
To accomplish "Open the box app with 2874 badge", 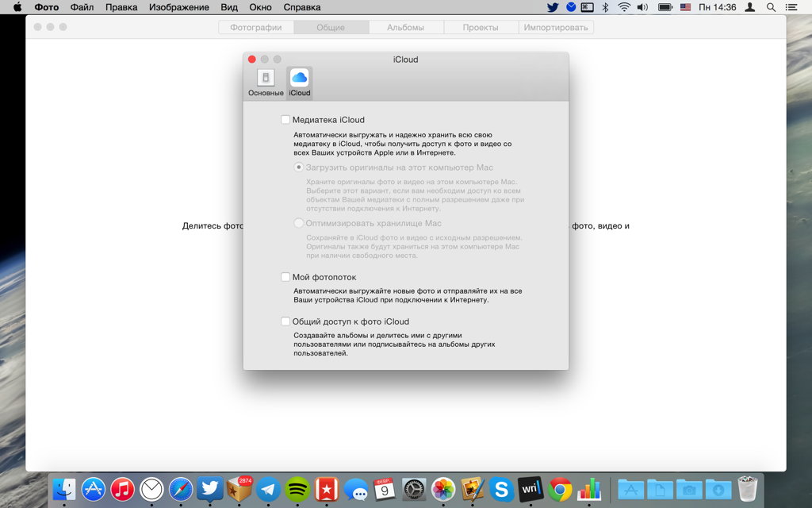I will [239, 489].
